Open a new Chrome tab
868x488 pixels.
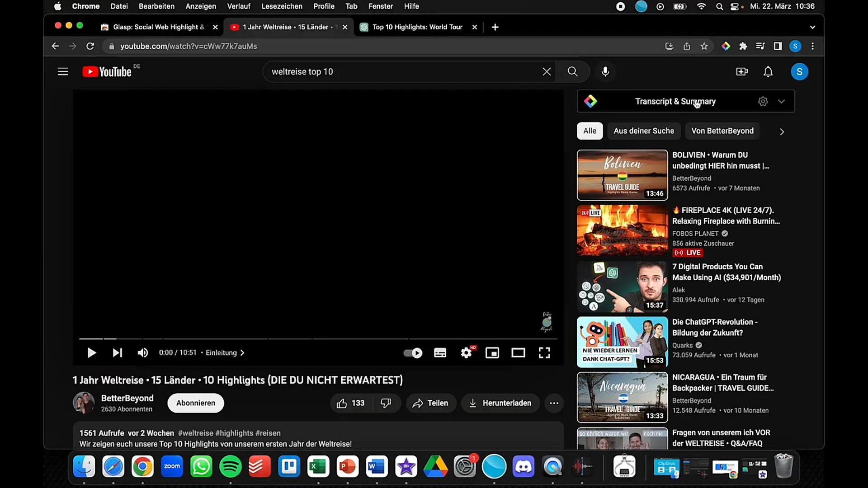[x=495, y=27]
